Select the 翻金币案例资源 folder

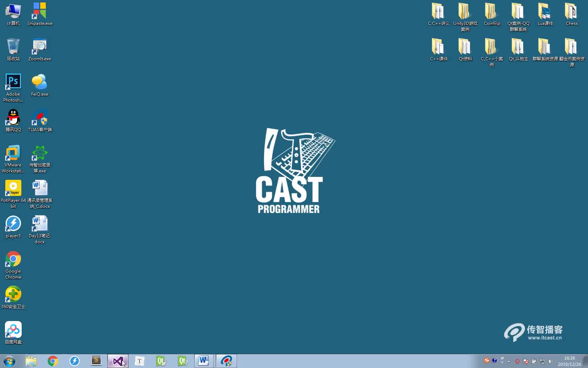572,53
